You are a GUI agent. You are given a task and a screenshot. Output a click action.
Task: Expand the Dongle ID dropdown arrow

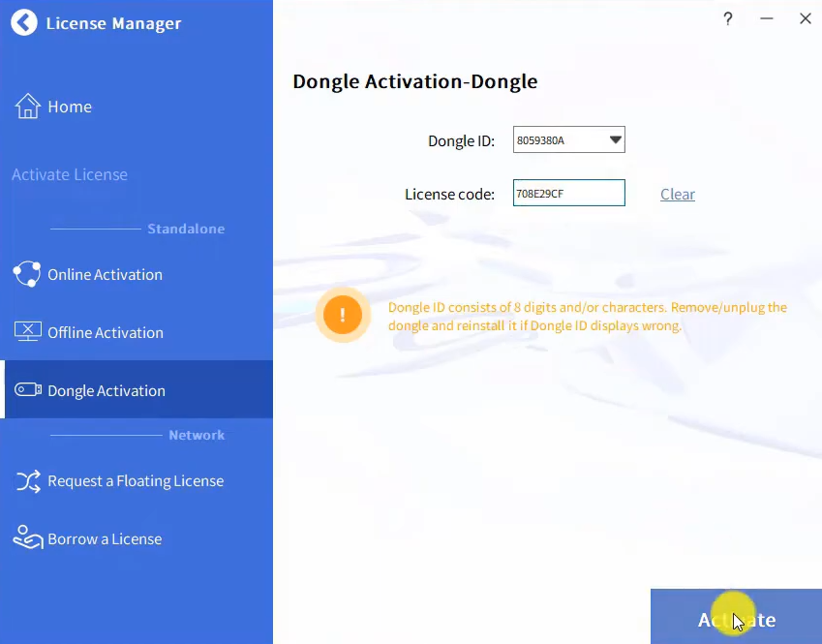(616, 139)
